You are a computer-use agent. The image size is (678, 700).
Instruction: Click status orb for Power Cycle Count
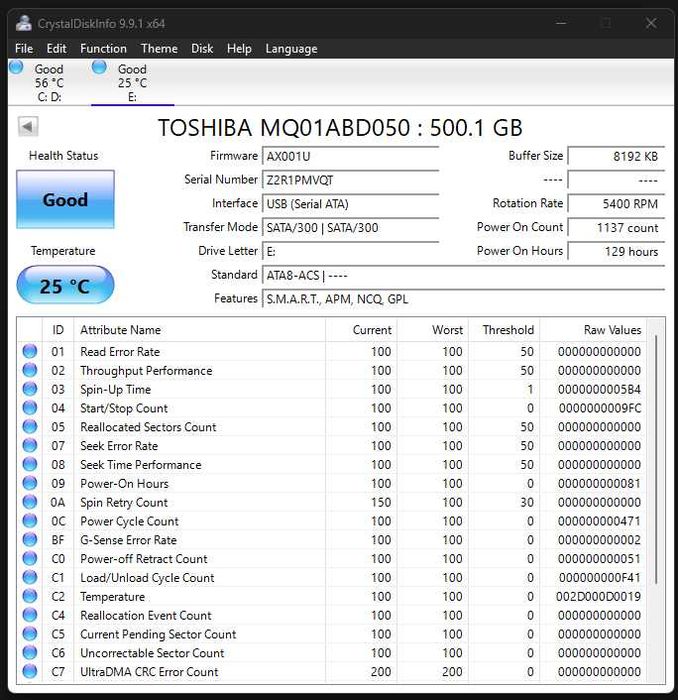30,520
